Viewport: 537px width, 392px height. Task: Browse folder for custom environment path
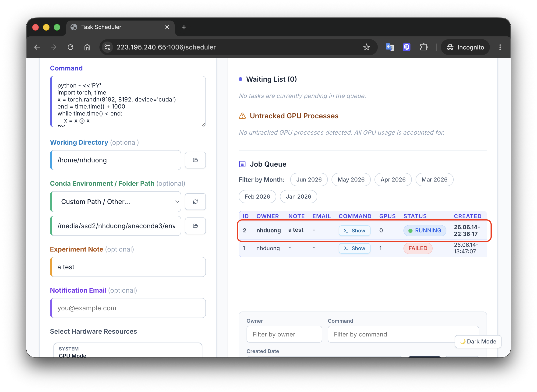pos(195,226)
